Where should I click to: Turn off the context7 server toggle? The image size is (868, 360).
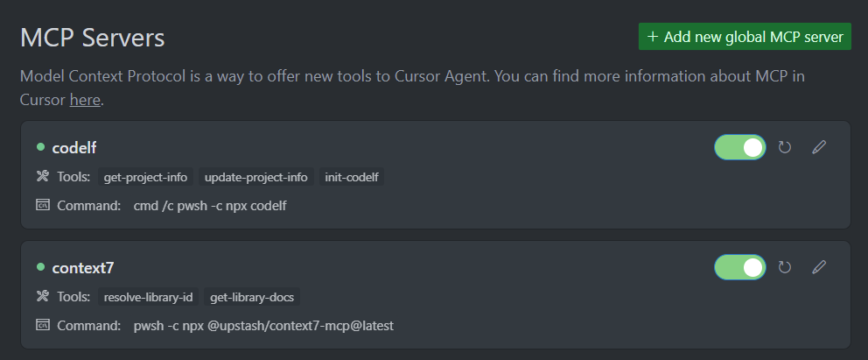click(740, 267)
